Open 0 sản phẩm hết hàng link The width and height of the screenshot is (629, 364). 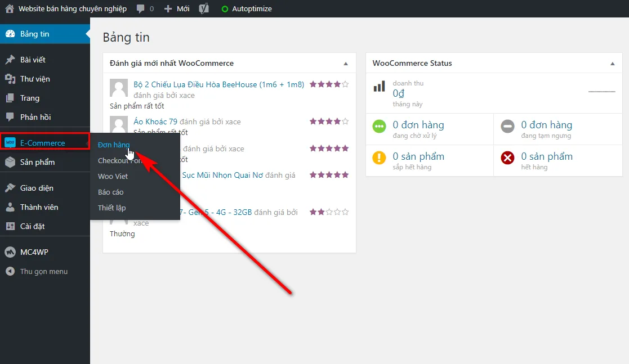[547, 160]
